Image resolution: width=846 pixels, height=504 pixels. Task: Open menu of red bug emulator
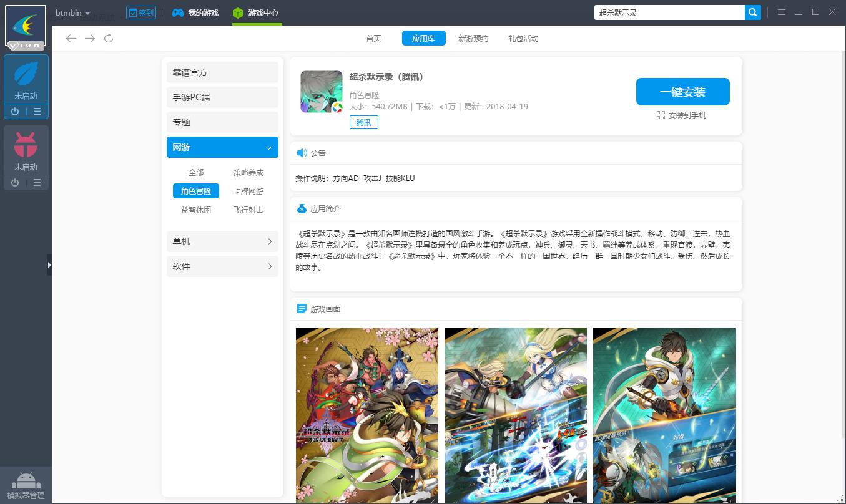pyautogui.click(x=37, y=183)
